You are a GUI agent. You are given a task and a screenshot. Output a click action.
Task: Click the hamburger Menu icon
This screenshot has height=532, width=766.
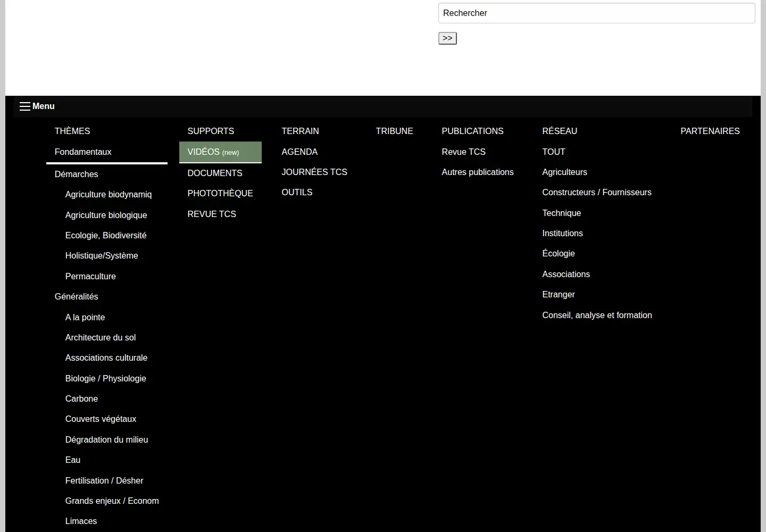point(25,106)
